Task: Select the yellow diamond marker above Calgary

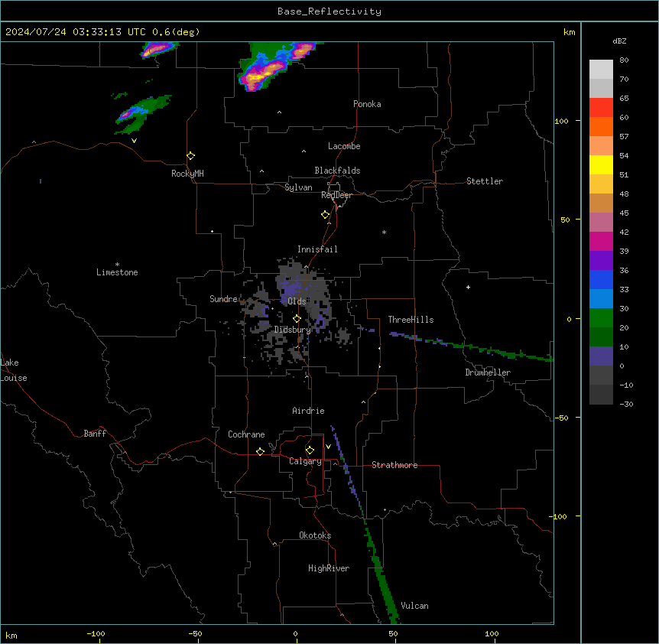Action: pos(310,450)
